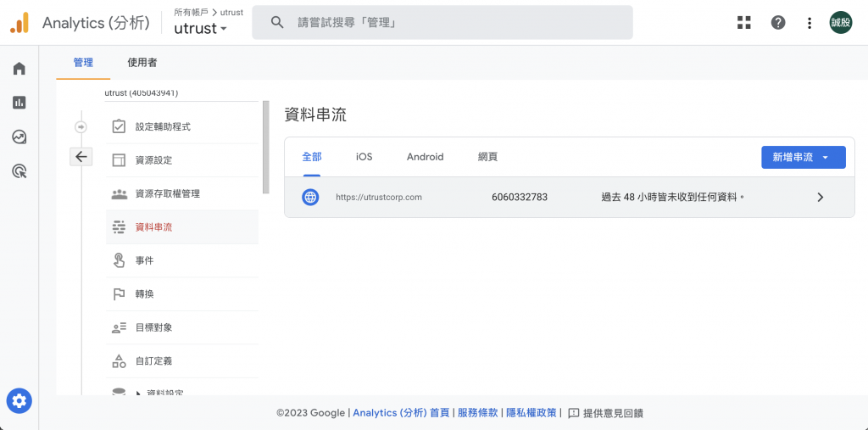Click the 資料串流 streams icon
Screen dimensions: 868x430
119,227
